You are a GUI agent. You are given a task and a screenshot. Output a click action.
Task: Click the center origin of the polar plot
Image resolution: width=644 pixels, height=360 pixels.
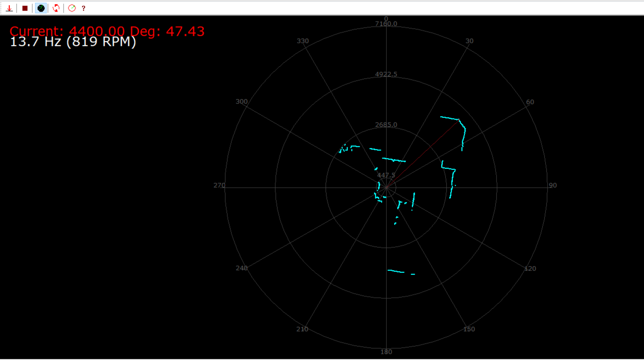click(386, 187)
